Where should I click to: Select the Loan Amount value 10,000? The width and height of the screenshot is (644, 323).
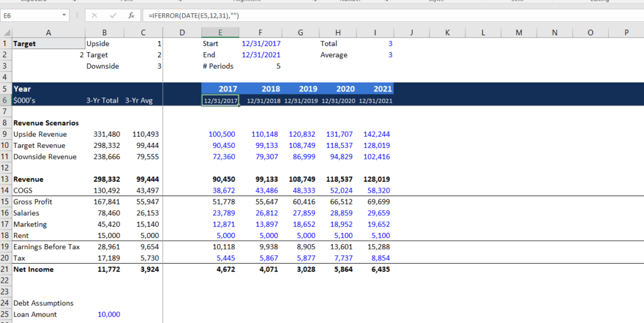[x=109, y=315]
